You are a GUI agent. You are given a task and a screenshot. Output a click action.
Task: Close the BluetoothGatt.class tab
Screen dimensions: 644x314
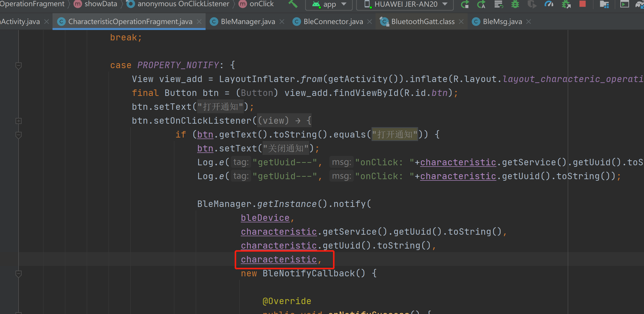(461, 22)
